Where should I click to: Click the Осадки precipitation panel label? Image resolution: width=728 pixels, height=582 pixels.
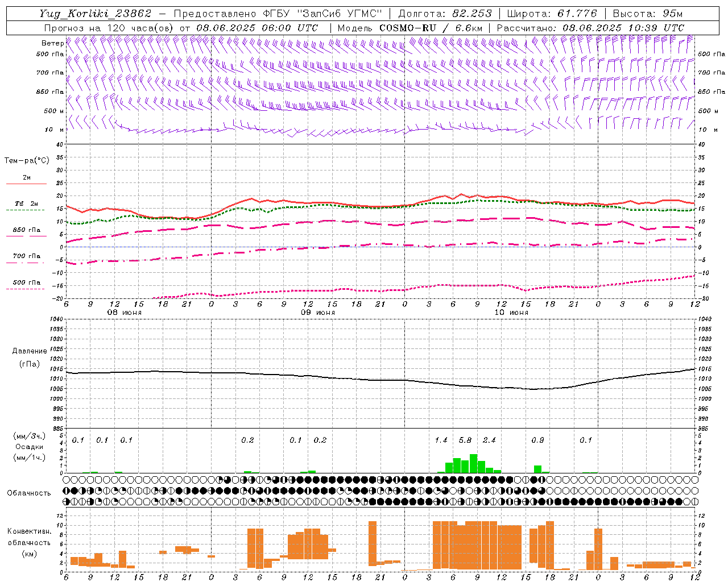tap(30, 447)
